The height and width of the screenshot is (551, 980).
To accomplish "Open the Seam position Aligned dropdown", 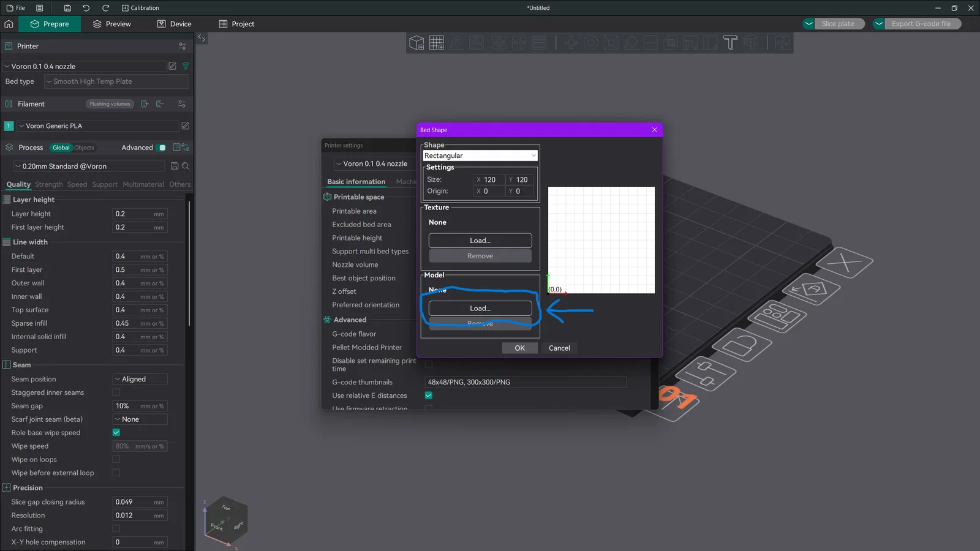I will coord(140,379).
